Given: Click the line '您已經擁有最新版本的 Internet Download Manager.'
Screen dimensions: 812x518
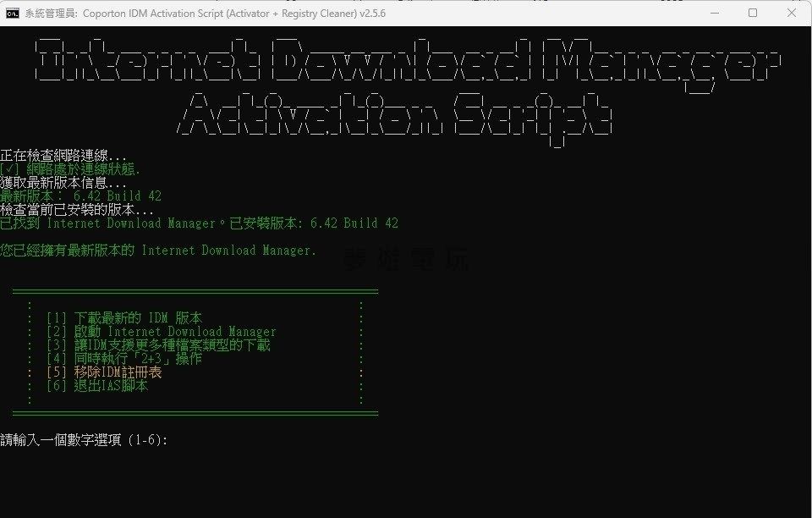Looking at the screenshot, I should click(158, 251).
